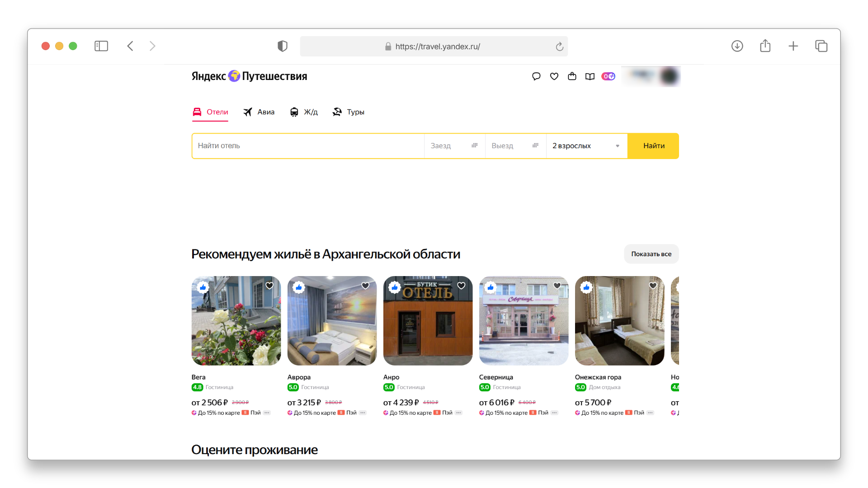Click the airplane icon next to Авиа
Viewport: 868px width, 488px height.
247,112
